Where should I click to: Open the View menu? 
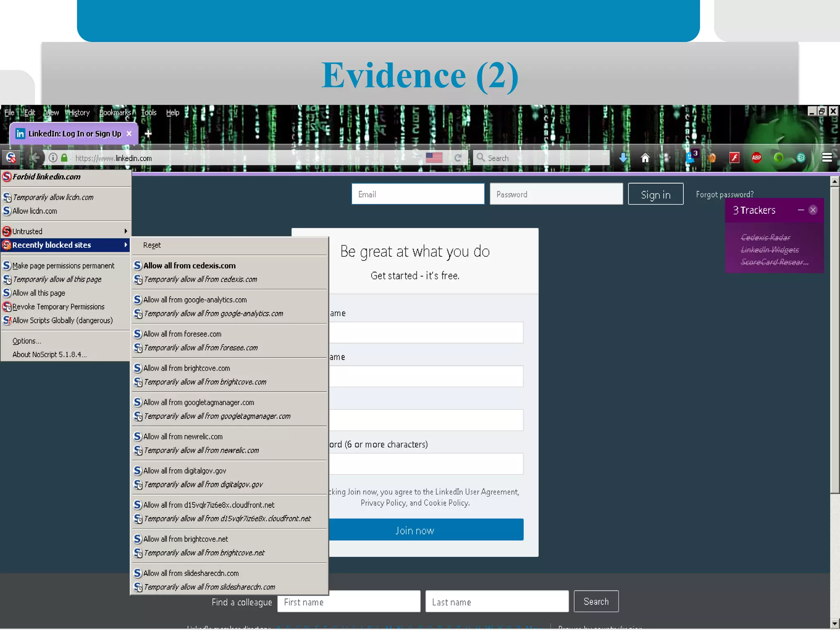pos(52,112)
